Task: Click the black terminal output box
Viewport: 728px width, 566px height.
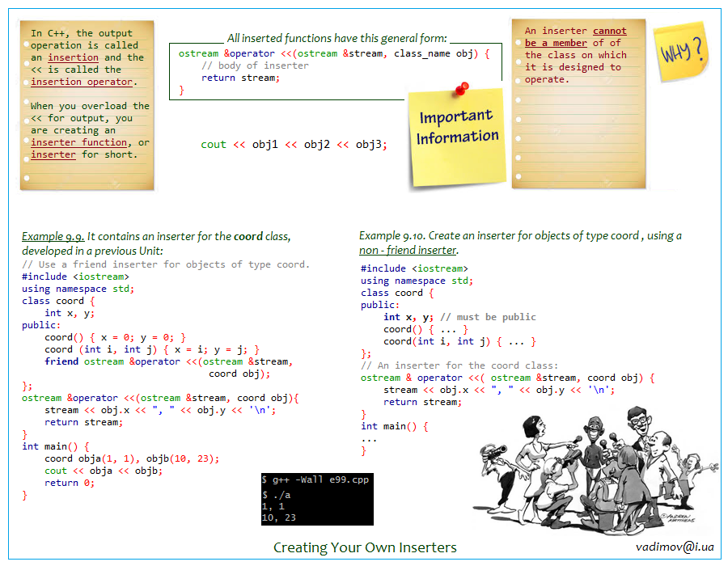Action: click(317, 499)
